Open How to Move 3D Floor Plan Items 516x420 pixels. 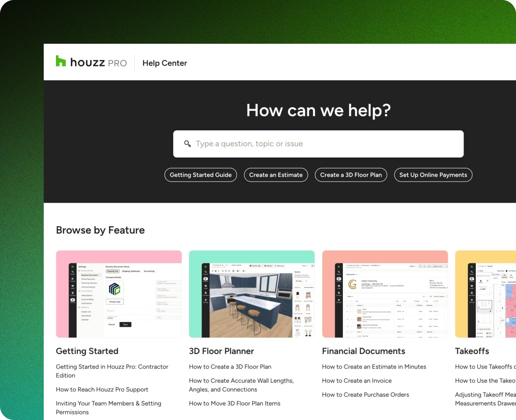[x=235, y=403]
